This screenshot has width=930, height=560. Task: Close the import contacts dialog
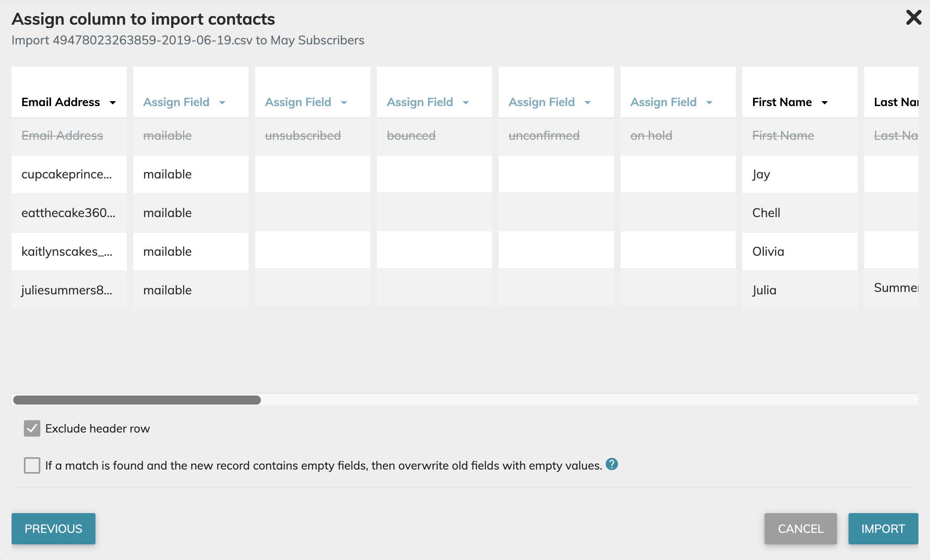(914, 18)
